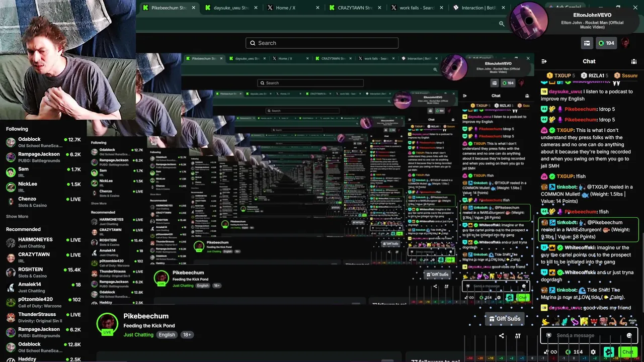Click the Just Chatting category link under Pikebeechum
This screenshot has height=362, width=644.
[138, 335]
